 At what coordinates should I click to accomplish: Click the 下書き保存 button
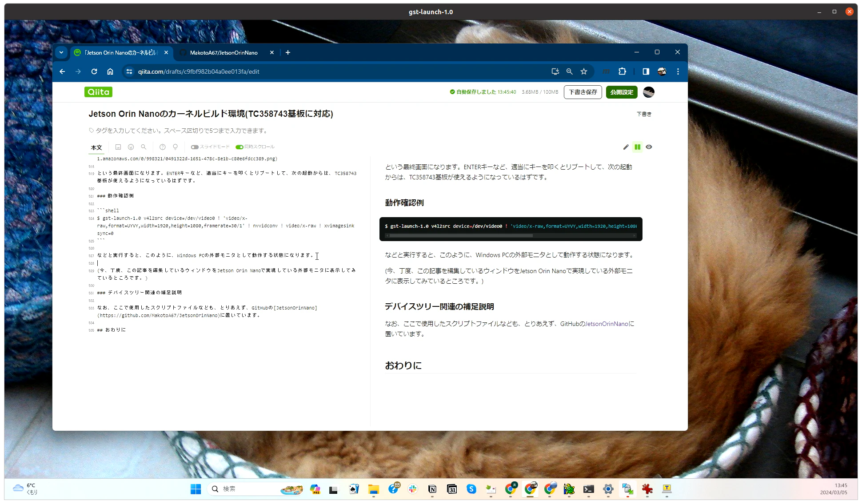[583, 92]
